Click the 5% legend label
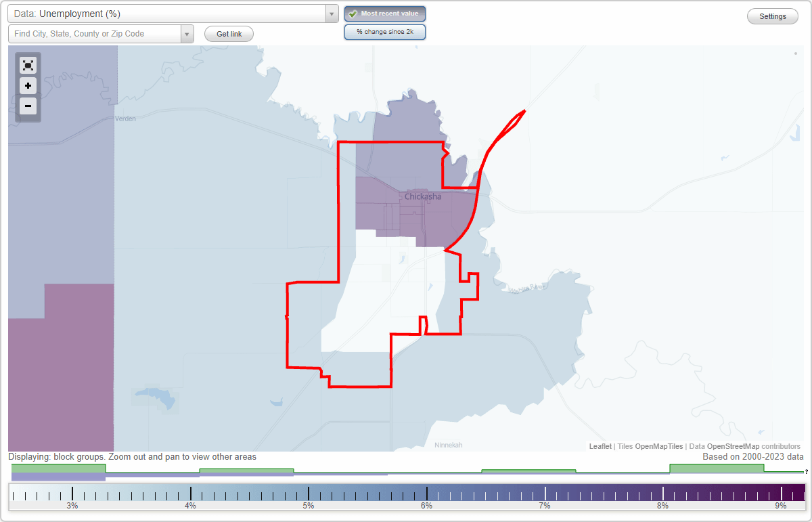Image resolution: width=812 pixels, height=522 pixels. coord(308,506)
